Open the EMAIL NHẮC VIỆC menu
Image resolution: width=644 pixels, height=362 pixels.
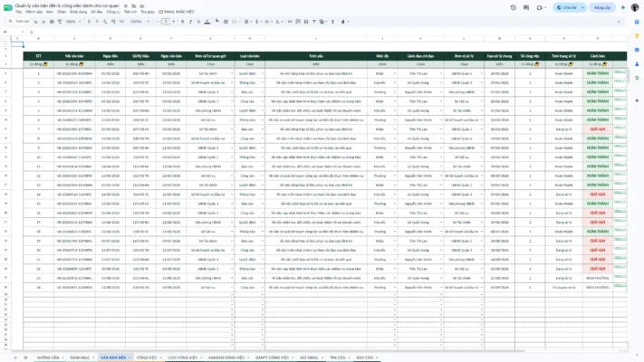point(177,12)
